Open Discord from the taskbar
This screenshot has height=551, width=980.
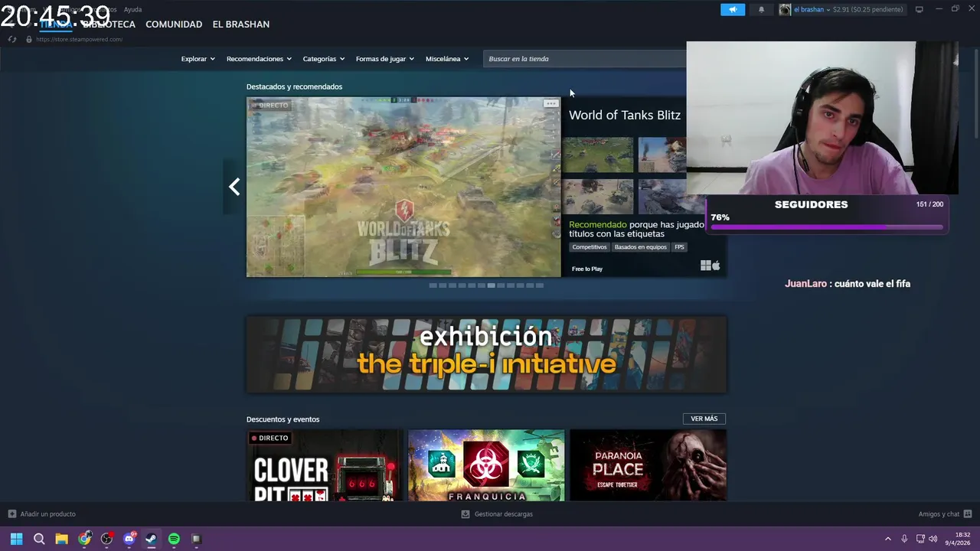click(x=129, y=539)
